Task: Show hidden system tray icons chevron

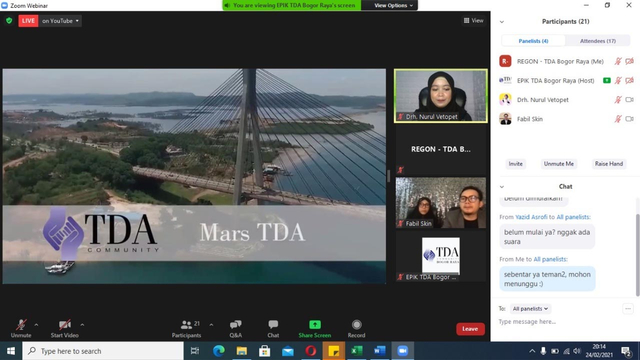Action: [x=532, y=351]
